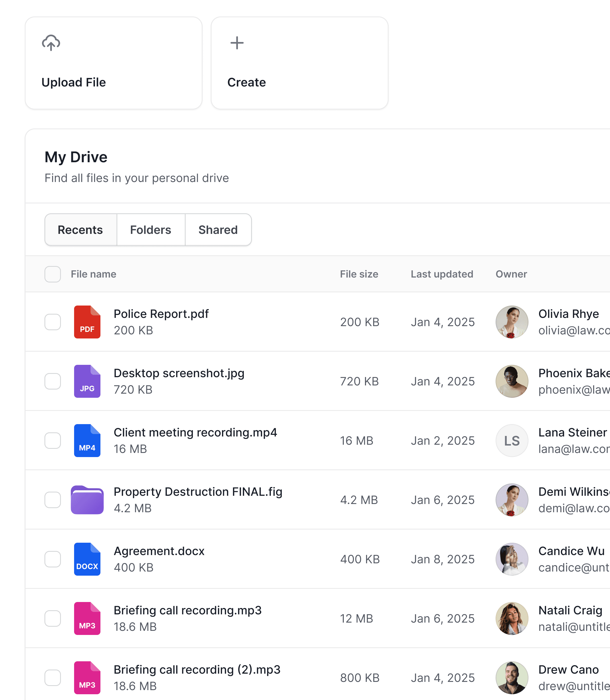Click the cloud upload icon
This screenshot has width=610, height=700.
pyautogui.click(x=51, y=43)
